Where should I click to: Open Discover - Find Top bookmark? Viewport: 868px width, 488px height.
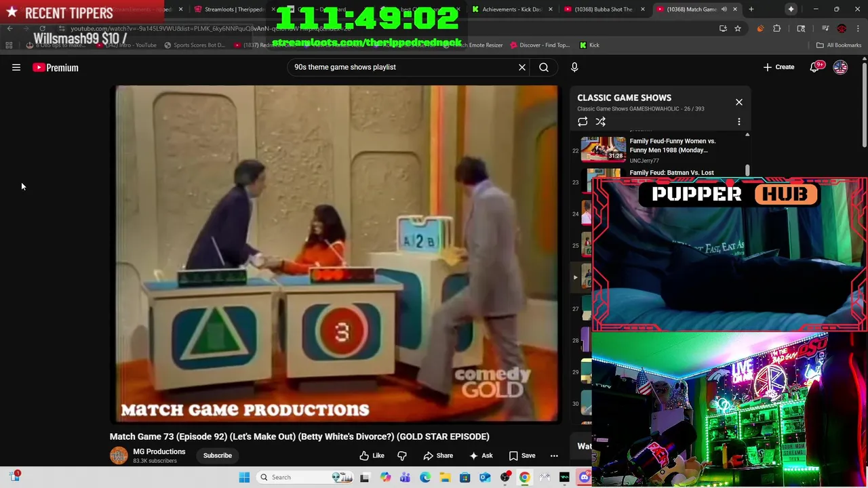point(540,45)
